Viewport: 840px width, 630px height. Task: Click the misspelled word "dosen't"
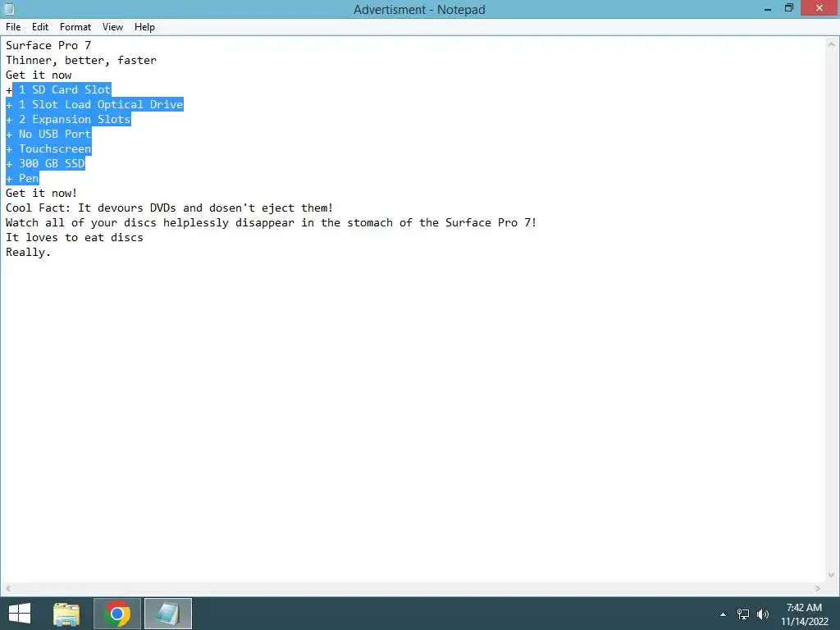click(232, 208)
